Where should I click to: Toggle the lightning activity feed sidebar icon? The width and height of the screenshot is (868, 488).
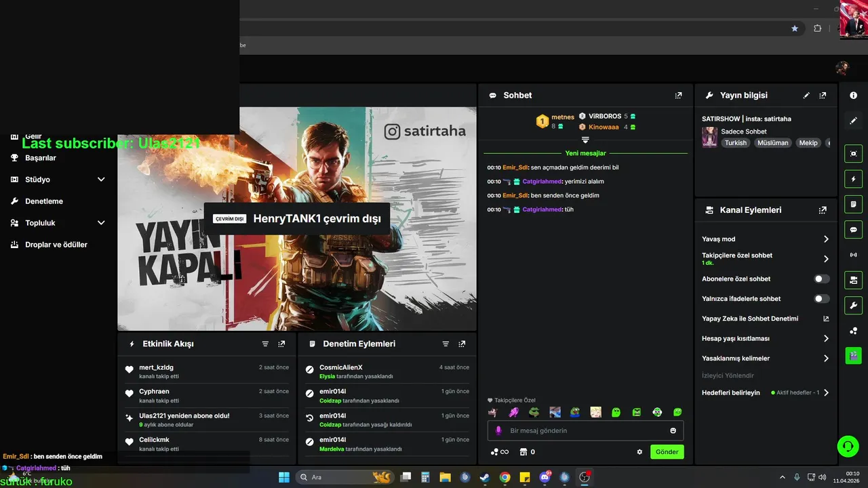pyautogui.click(x=853, y=179)
